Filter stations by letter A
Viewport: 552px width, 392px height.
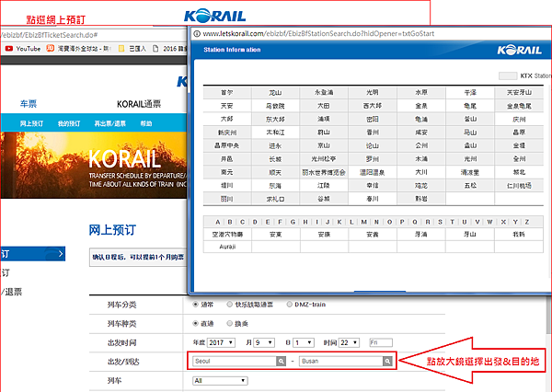click(217, 222)
